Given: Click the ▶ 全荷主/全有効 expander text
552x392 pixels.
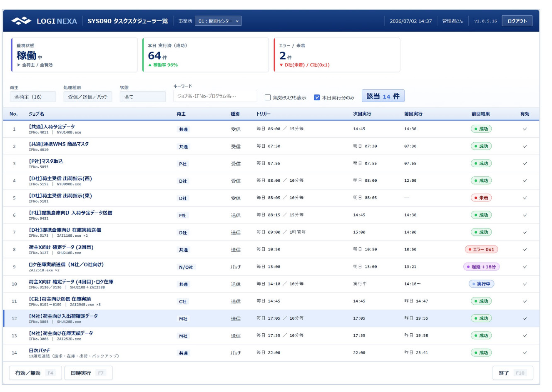Looking at the screenshot, I should point(35,65).
